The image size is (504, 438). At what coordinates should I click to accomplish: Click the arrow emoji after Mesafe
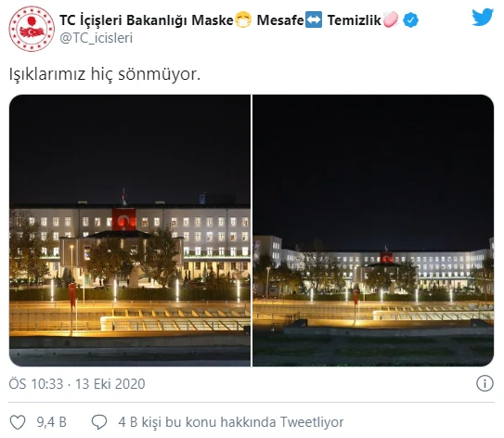pyautogui.click(x=314, y=19)
